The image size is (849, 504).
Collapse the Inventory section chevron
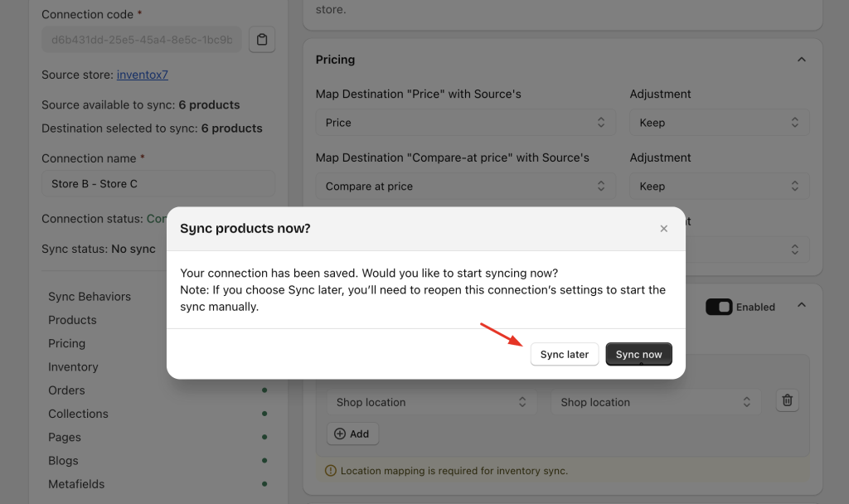pyautogui.click(x=801, y=306)
